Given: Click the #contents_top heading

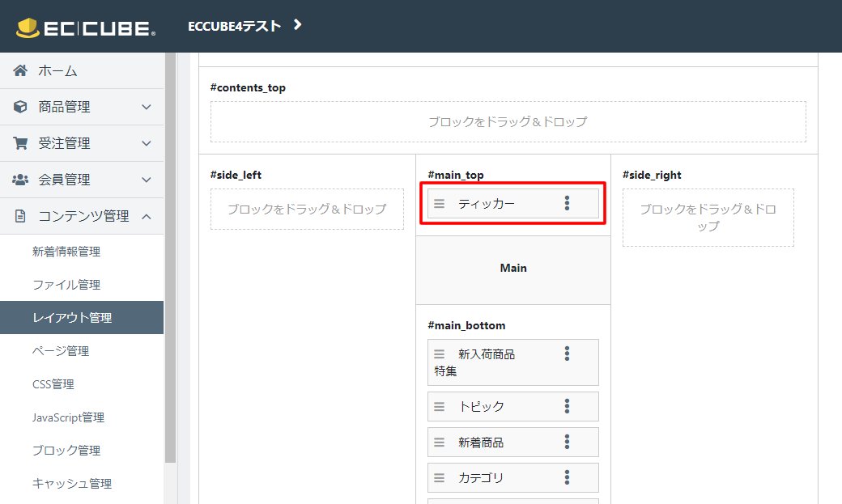Looking at the screenshot, I should (248, 87).
